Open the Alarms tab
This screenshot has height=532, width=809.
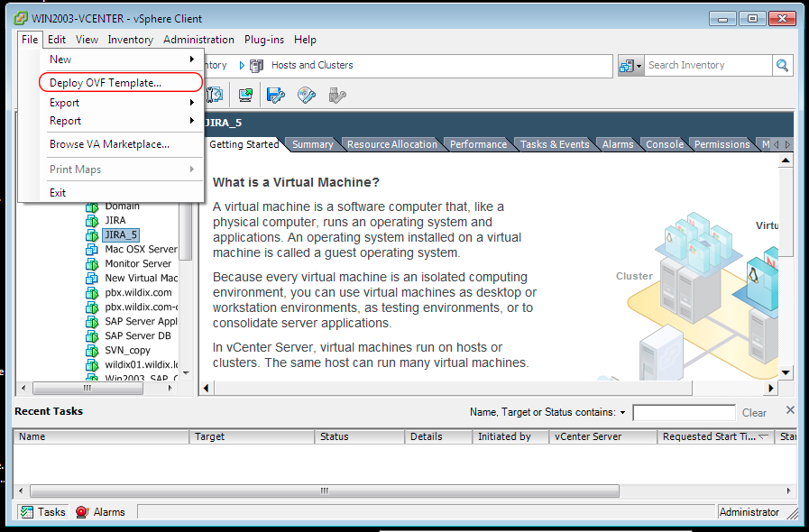pos(618,144)
